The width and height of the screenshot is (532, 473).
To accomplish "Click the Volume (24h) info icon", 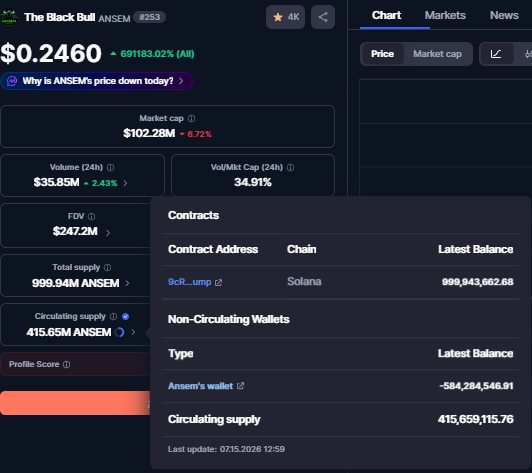I will 111,167.
